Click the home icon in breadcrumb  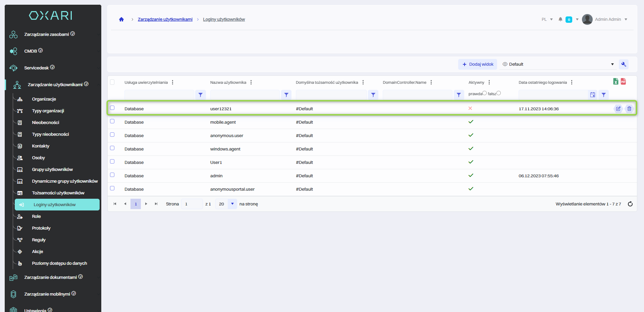click(x=121, y=19)
